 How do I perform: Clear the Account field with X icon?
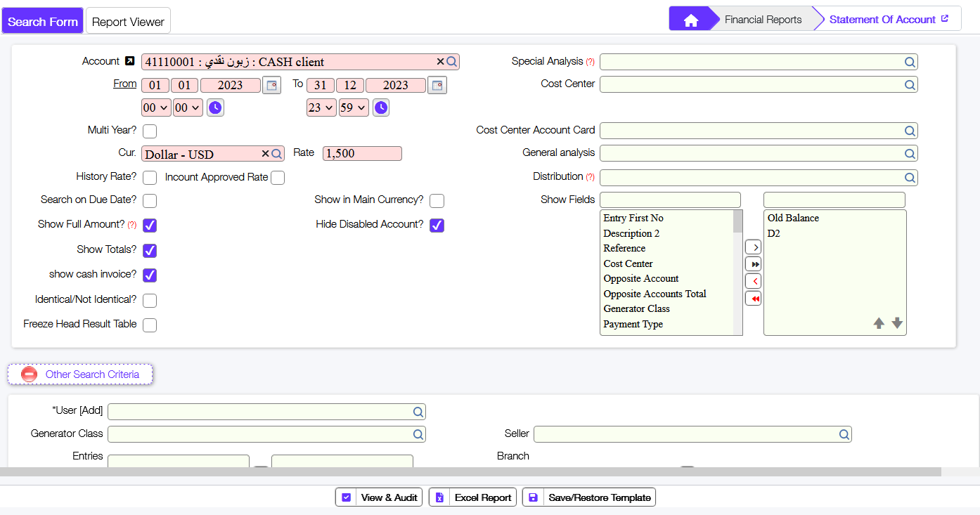440,62
